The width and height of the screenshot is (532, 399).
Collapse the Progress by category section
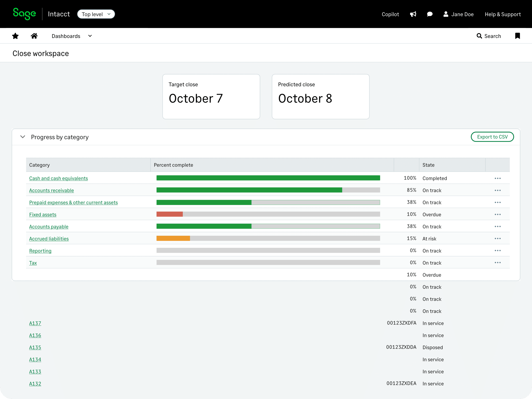coord(23,137)
